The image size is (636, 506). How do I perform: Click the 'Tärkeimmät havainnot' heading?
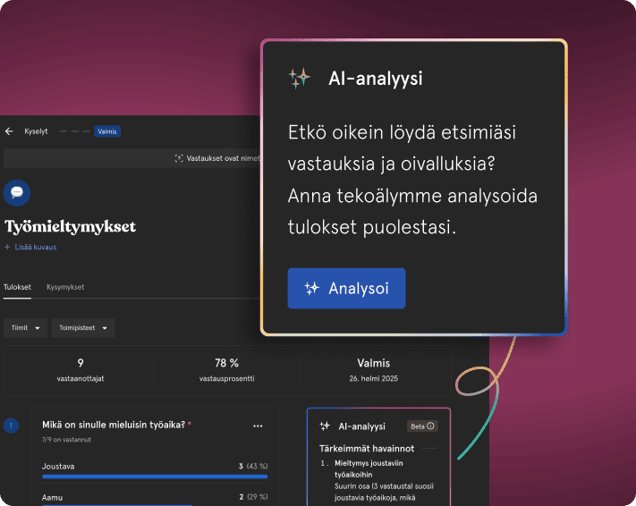point(367,448)
